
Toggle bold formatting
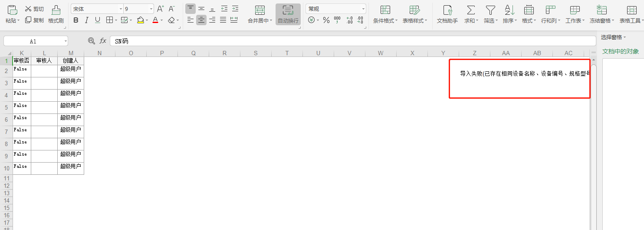point(76,20)
